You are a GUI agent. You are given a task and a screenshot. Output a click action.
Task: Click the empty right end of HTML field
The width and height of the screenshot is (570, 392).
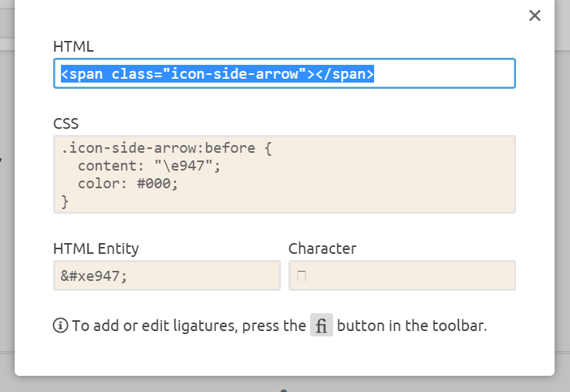pos(447,74)
